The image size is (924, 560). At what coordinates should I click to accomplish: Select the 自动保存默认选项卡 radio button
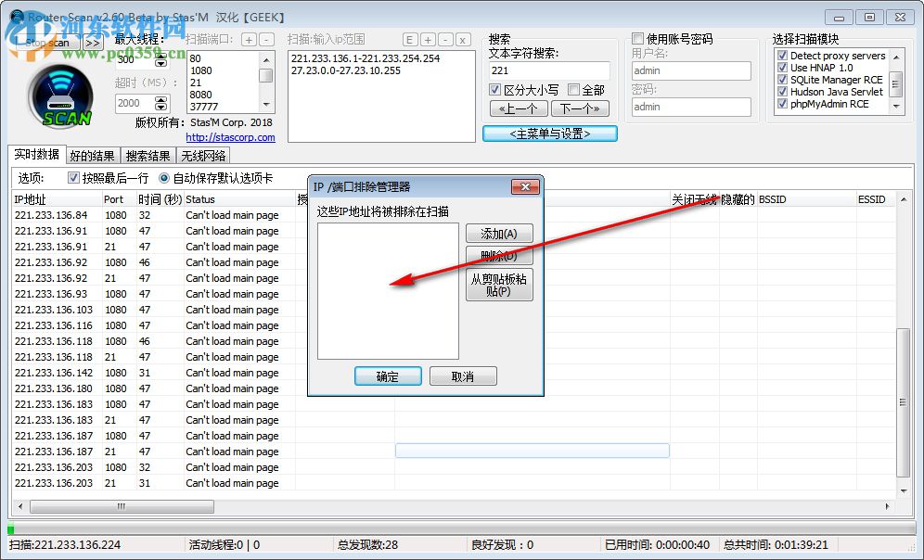(x=163, y=179)
